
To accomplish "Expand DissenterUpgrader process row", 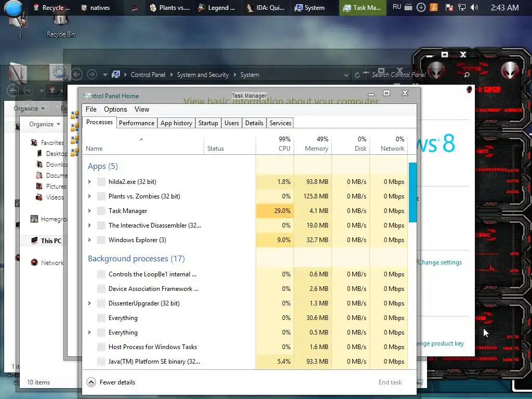I will [89, 303].
